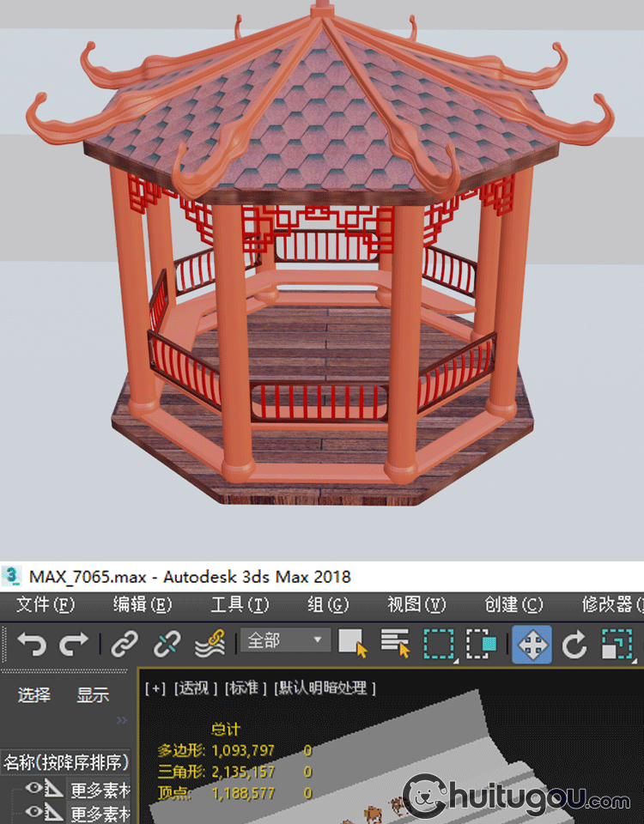Expand the scene explorer >> chevron

(122, 720)
